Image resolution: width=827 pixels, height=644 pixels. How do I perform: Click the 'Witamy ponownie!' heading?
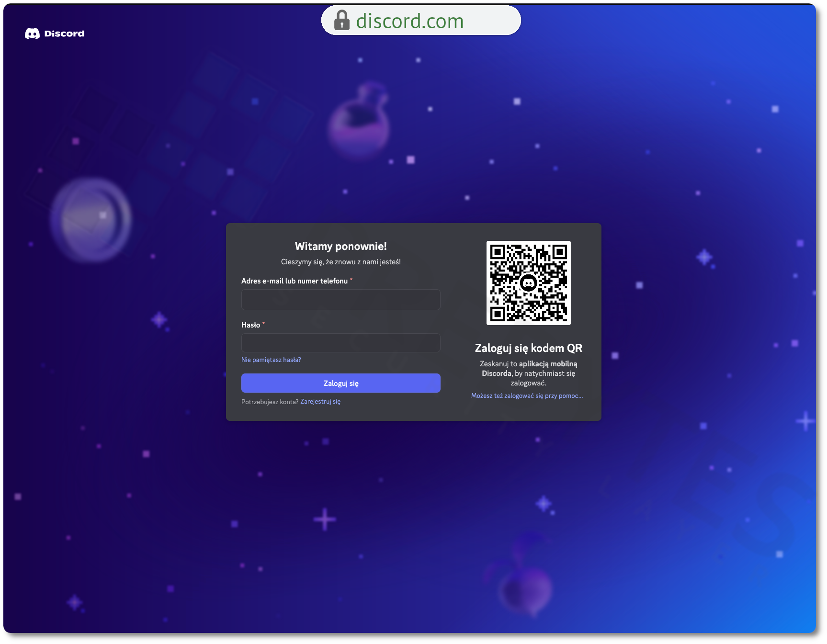click(340, 246)
